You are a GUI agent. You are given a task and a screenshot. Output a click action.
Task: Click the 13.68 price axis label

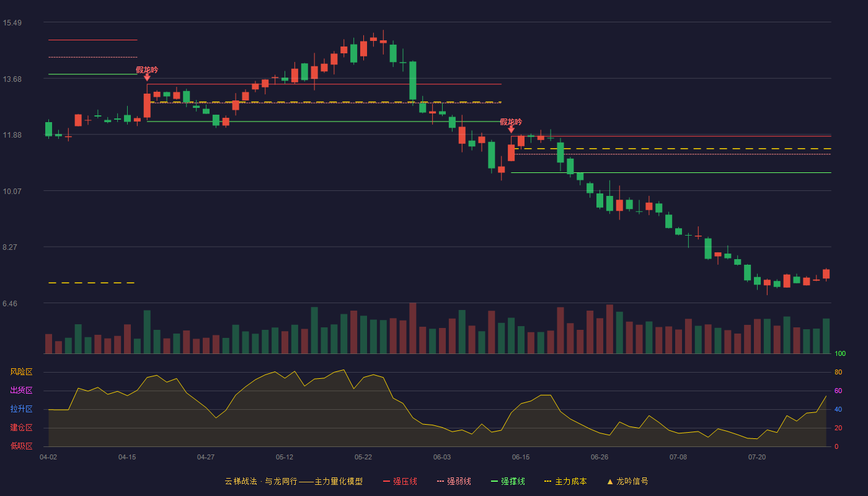click(12, 79)
